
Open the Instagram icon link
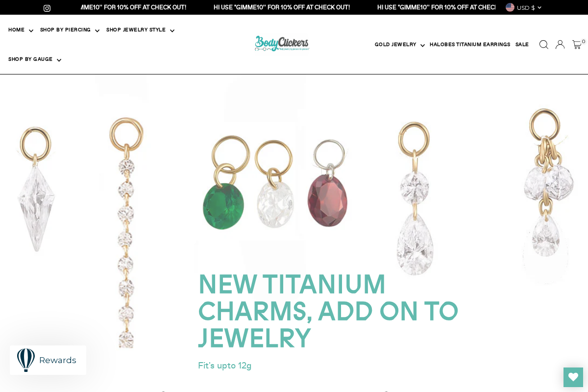click(x=47, y=8)
